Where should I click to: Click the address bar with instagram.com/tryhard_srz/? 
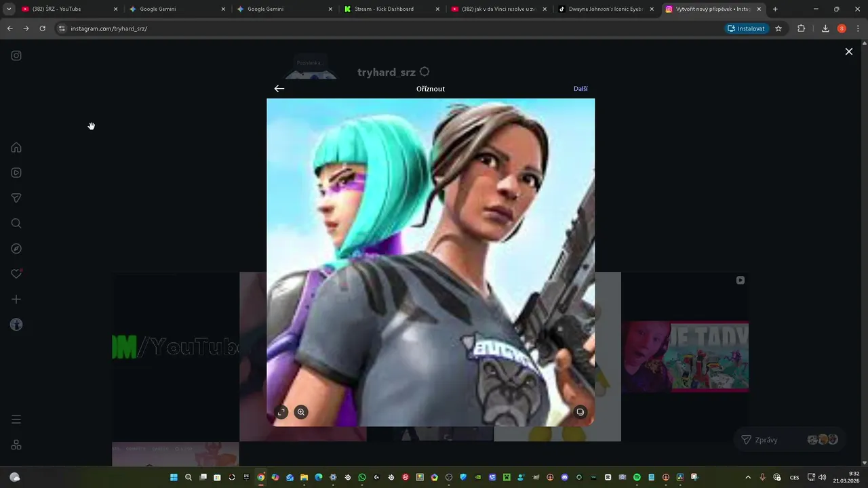click(x=387, y=28)
